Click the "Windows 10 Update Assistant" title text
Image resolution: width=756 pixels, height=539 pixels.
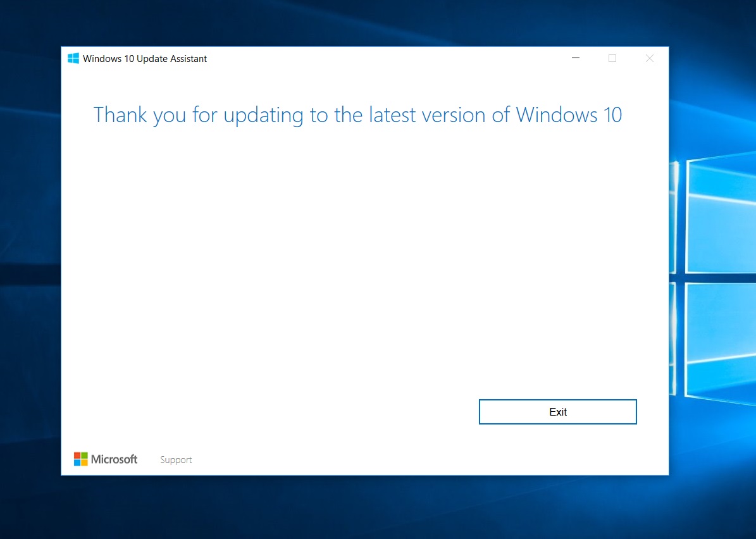click(145, 59)
